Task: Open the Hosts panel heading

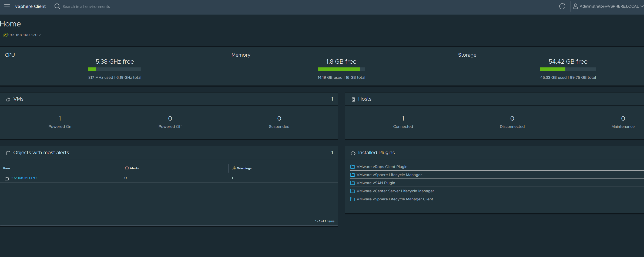Action: coord(365,99)
